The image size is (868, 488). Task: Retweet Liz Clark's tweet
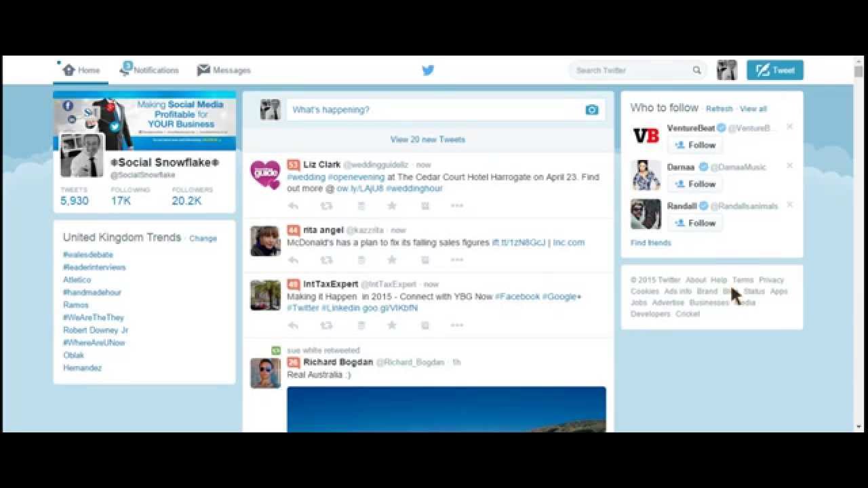coord(326,205)
